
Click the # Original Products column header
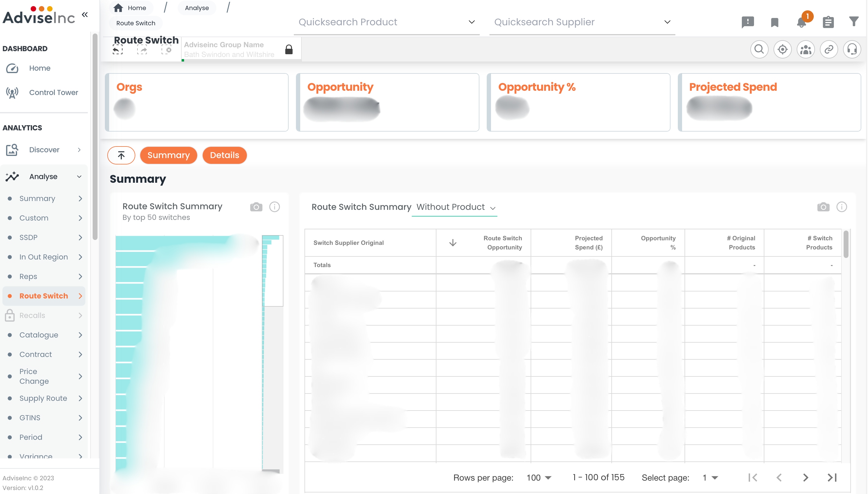(x=724, y=243)
